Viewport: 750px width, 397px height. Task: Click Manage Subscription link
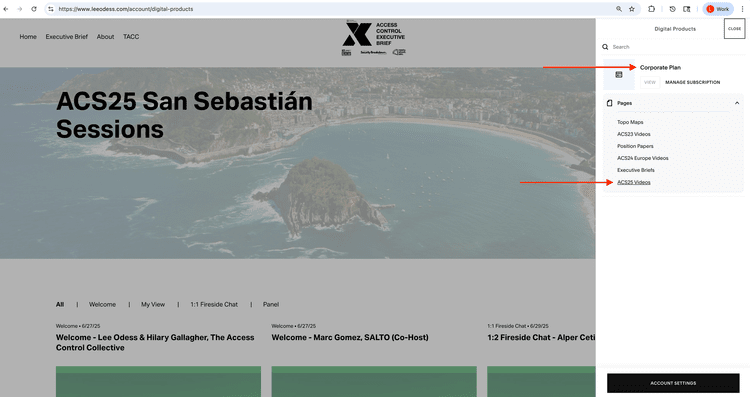(692, 82)
